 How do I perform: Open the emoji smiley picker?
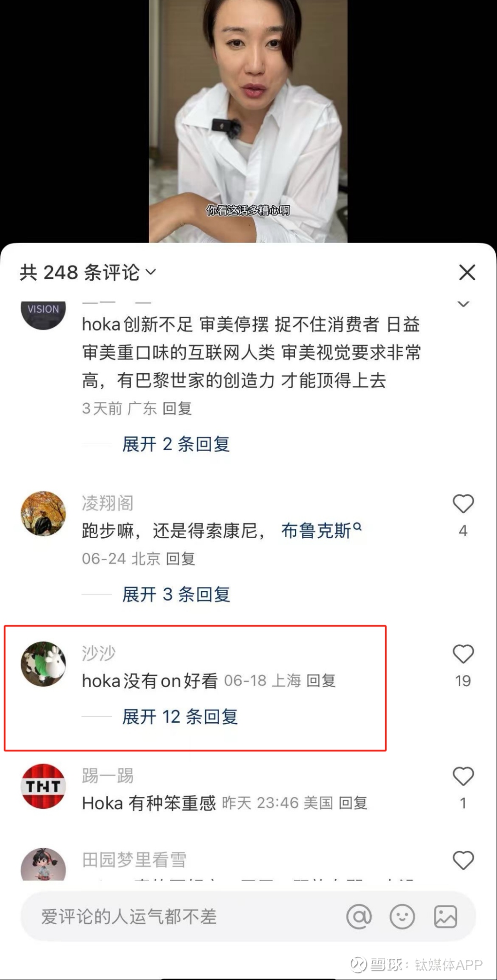coord(402,916)
